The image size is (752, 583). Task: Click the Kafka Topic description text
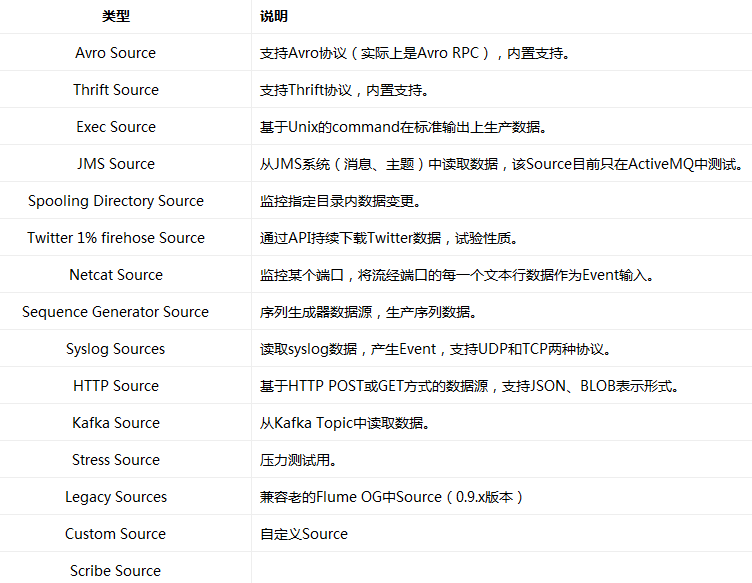pos(345,423)
